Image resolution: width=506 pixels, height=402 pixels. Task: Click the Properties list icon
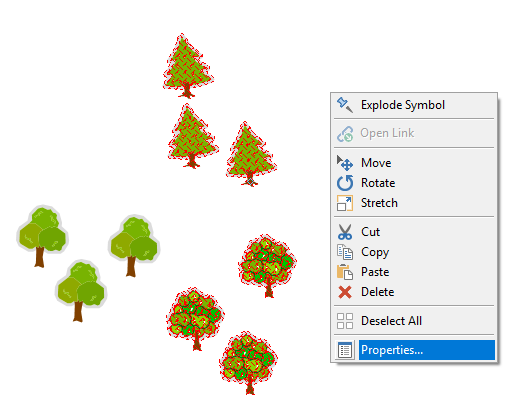(x=345, y=350)
